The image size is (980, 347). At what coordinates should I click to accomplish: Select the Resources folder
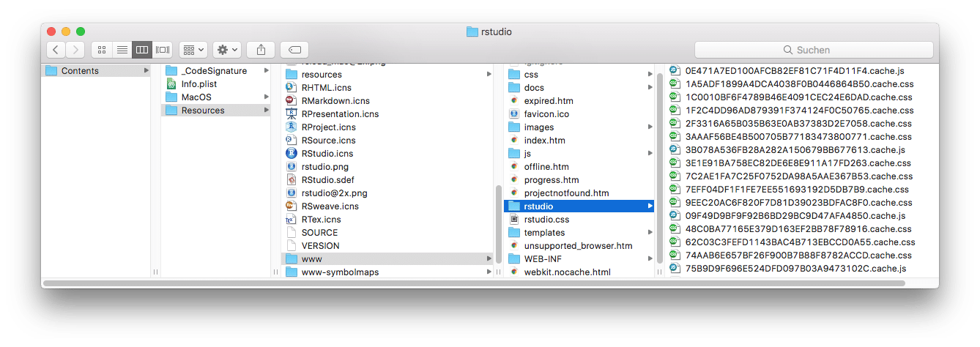click(216, 111)
